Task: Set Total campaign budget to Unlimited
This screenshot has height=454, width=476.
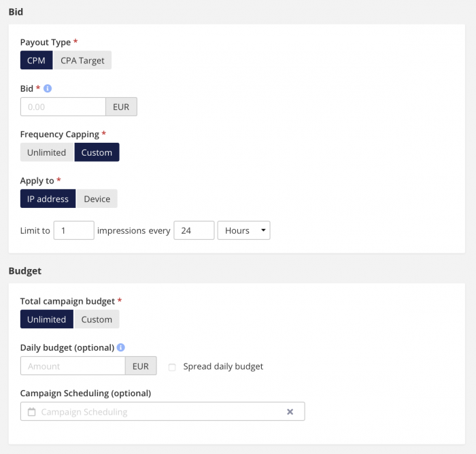Action: click(x=47, y=319)
